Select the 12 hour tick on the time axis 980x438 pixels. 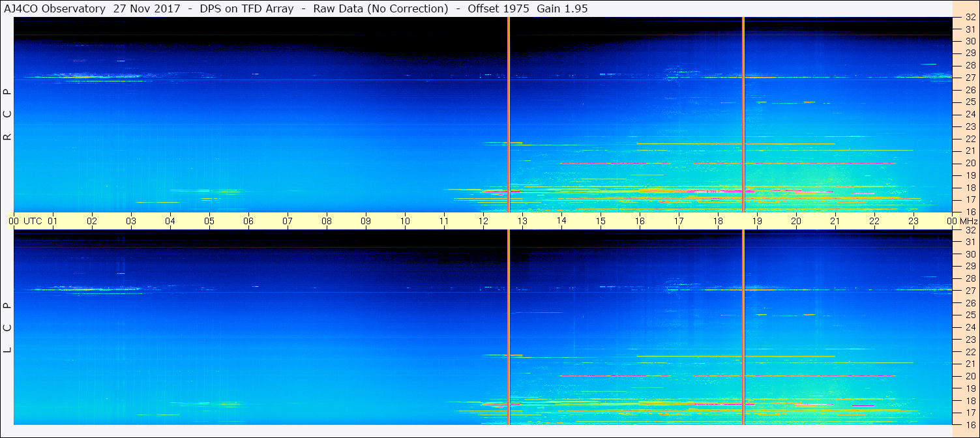483,221
